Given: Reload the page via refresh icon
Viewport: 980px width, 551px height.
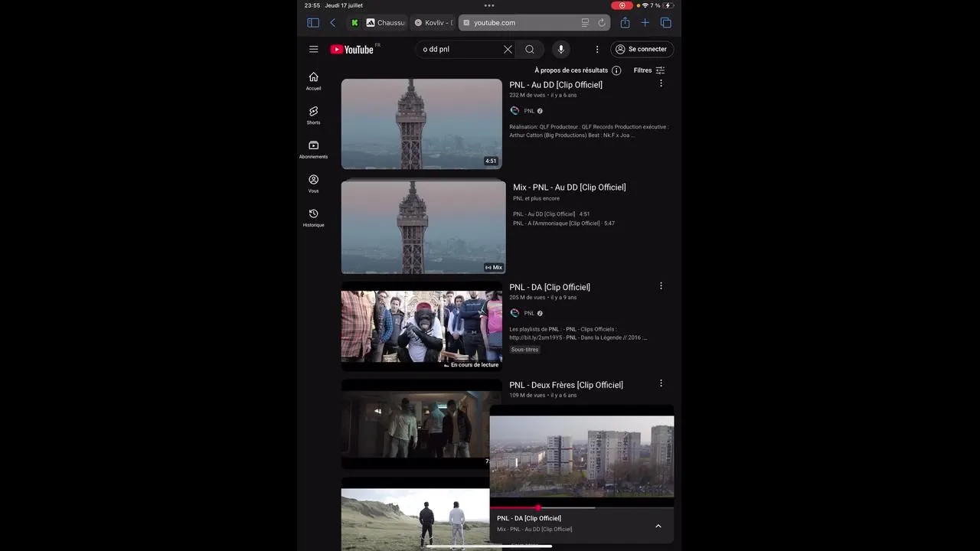Looking at the screenshot, I should click(x=602, y=23).
